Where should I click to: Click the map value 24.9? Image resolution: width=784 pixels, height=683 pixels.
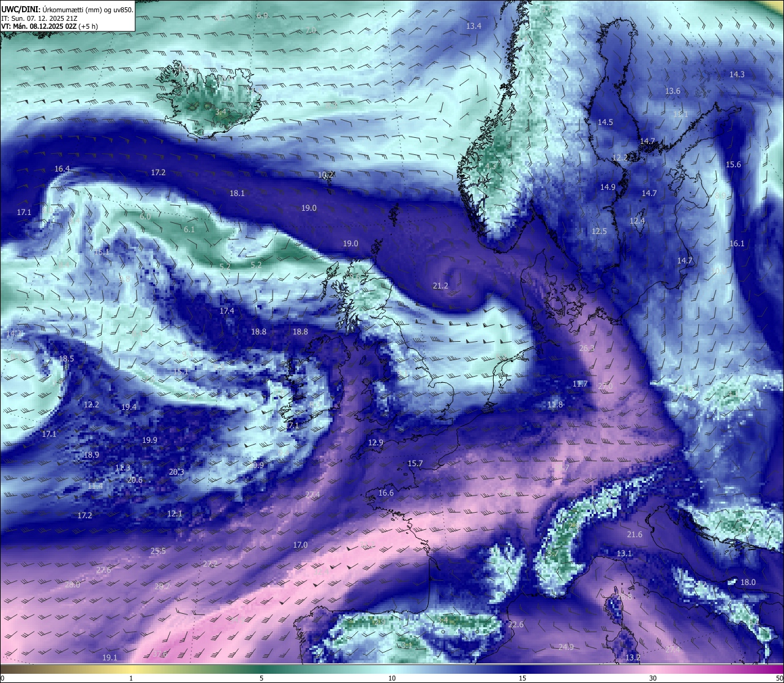click(x=566, y=647)
